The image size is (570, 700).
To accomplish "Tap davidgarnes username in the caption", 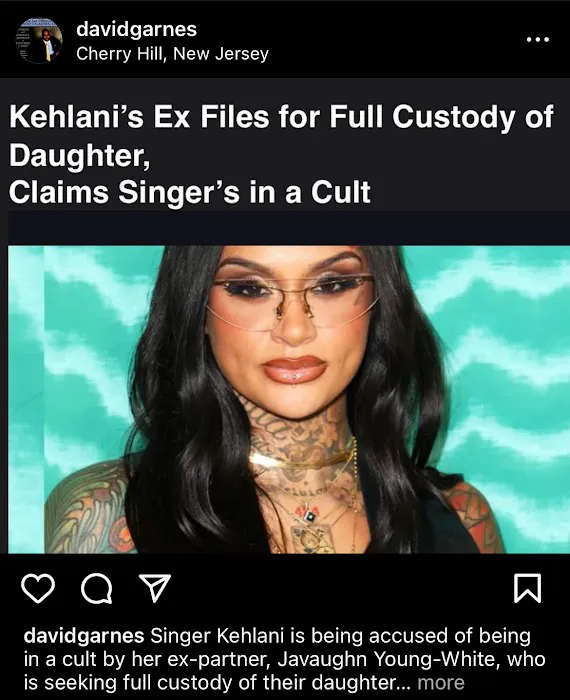I will pos(83,635).
